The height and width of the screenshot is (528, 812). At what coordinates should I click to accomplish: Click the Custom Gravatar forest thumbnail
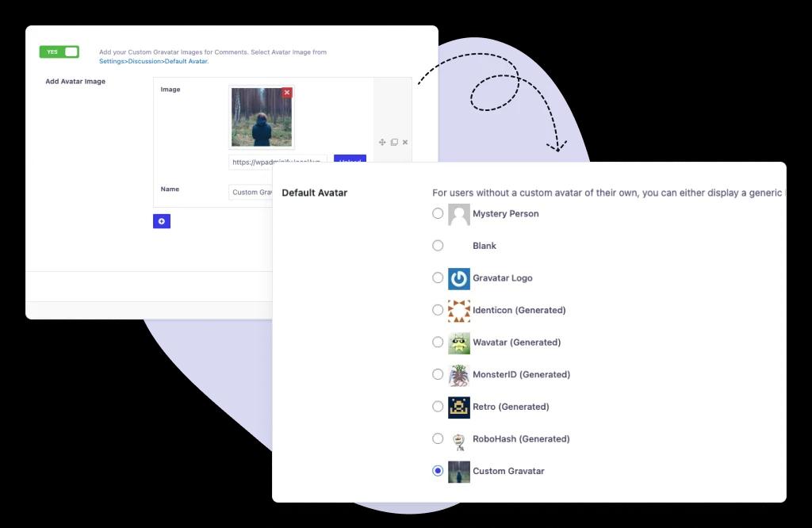459,472
